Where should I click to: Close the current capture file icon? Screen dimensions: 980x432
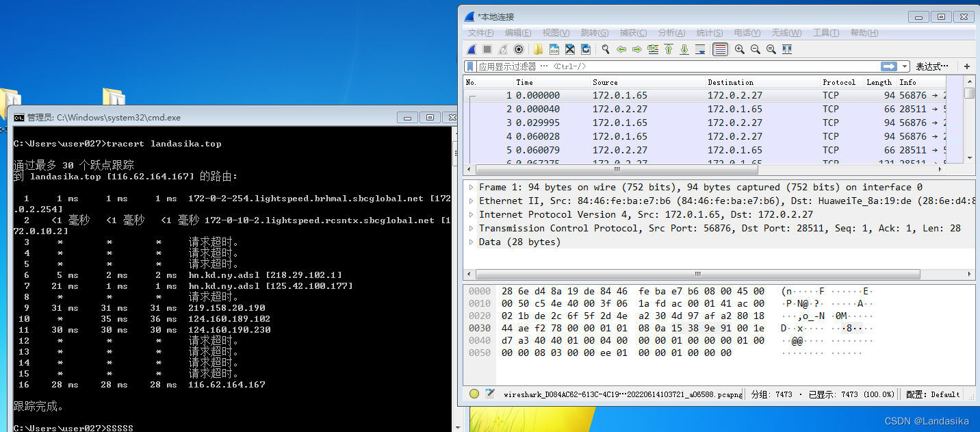tap(570, 49)
